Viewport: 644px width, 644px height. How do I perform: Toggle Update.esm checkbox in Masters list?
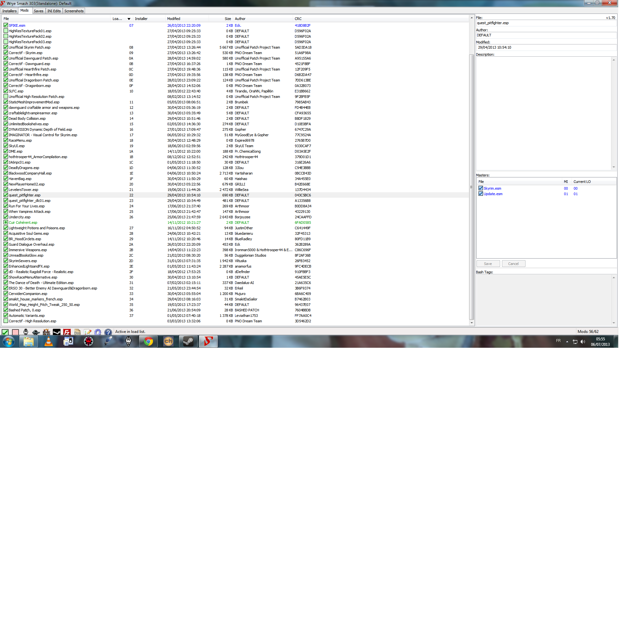pos(481,194)
